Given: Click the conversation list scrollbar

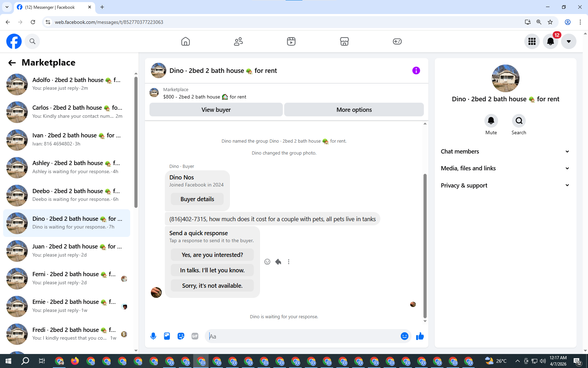Looking at the screenshot, I should (136, 142).
